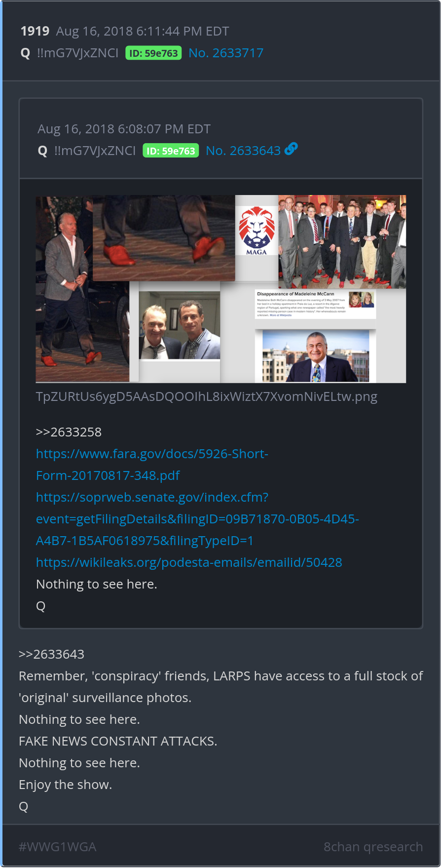Click the chain link icon beside No. 2633643
This screenshot has height=868, width=441.
click(291, 149)
